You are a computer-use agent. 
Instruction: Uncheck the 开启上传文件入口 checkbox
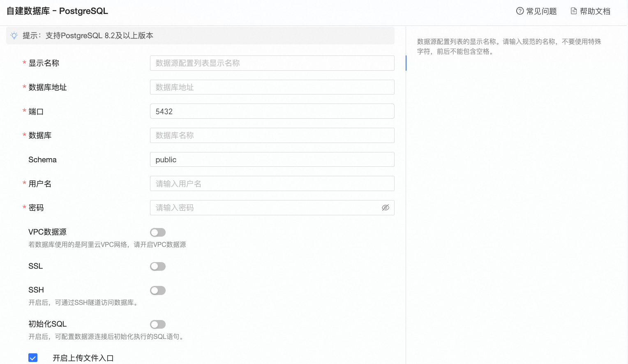pyautogui.click(x=33, y=358)
